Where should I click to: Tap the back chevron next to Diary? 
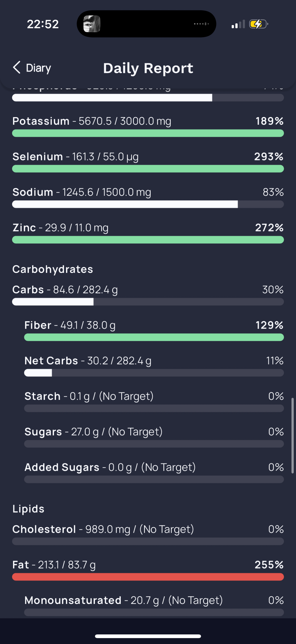(17, 68)
